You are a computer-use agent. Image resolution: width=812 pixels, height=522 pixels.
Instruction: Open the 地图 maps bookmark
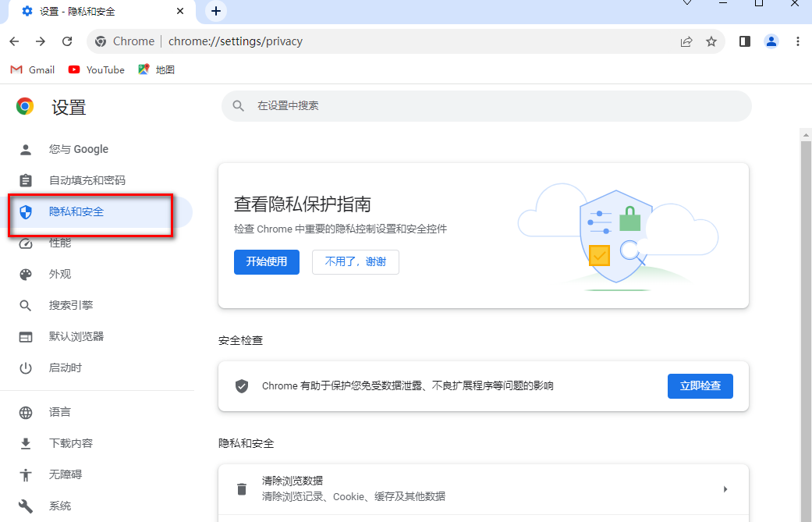click(156, 70)
